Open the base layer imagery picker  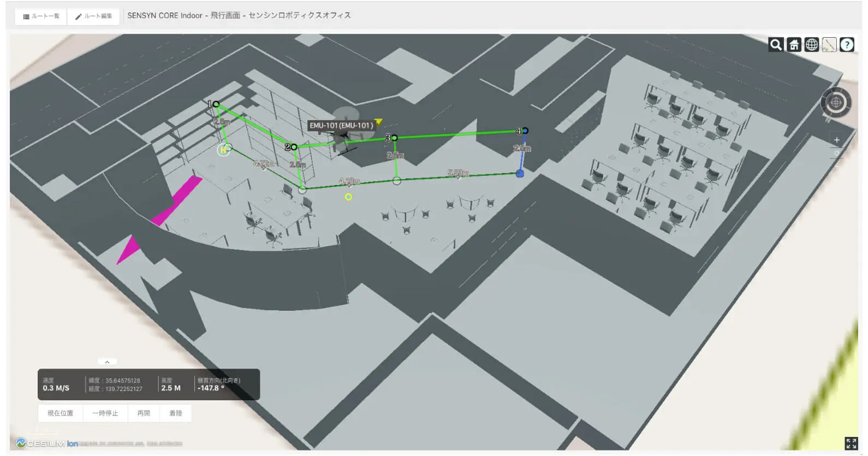pos(829,45)
